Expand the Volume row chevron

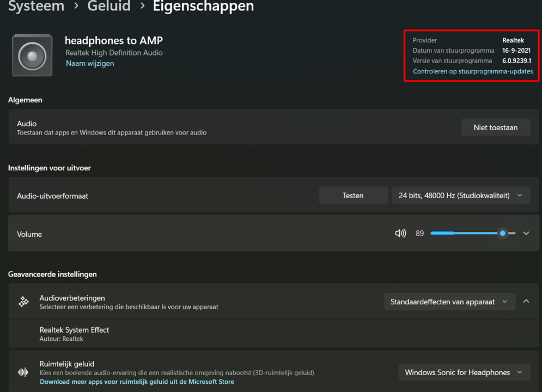tap(526, 233)
